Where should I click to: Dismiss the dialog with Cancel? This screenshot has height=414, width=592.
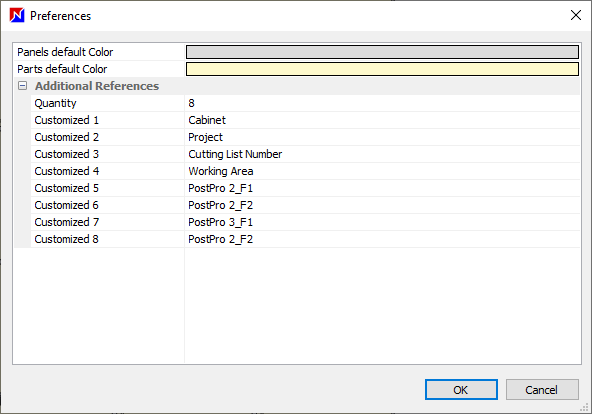[x=542, y=389]
